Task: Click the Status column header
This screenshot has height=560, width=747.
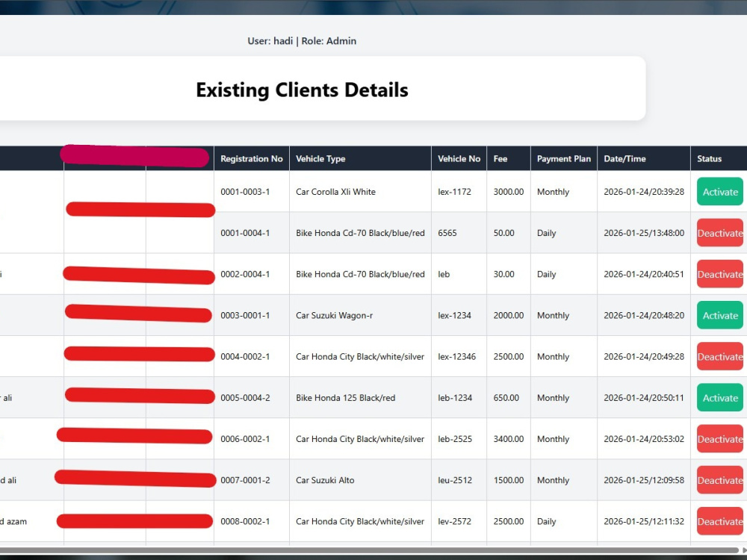Action: click(719, 158)
